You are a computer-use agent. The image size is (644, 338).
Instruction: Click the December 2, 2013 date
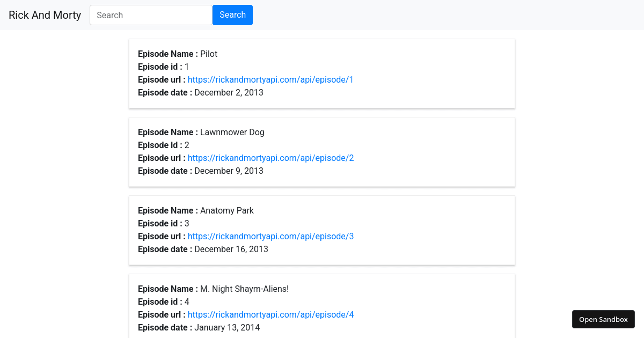click(x=229, y=93)
